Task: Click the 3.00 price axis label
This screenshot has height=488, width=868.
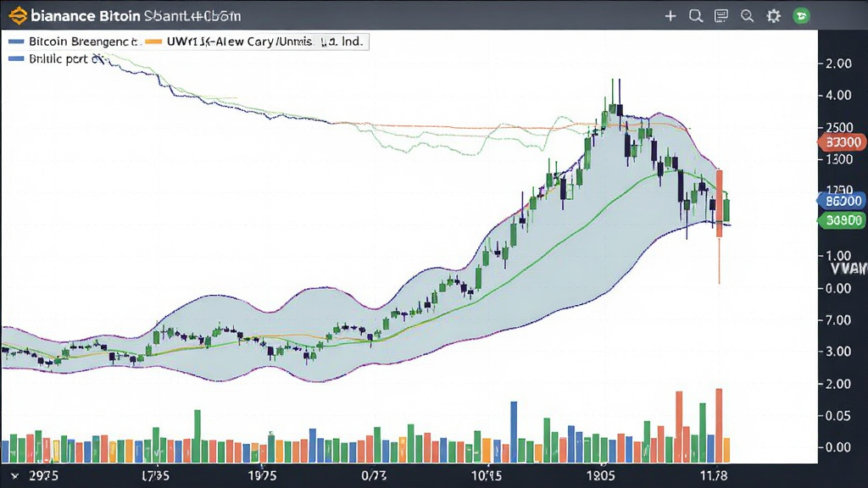Action: point(838,352)
